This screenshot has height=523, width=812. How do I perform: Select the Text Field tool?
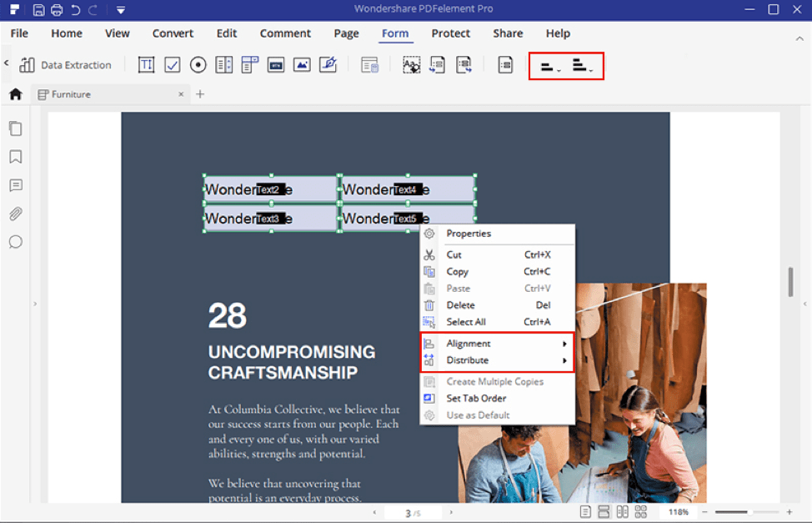pos(146,65)
